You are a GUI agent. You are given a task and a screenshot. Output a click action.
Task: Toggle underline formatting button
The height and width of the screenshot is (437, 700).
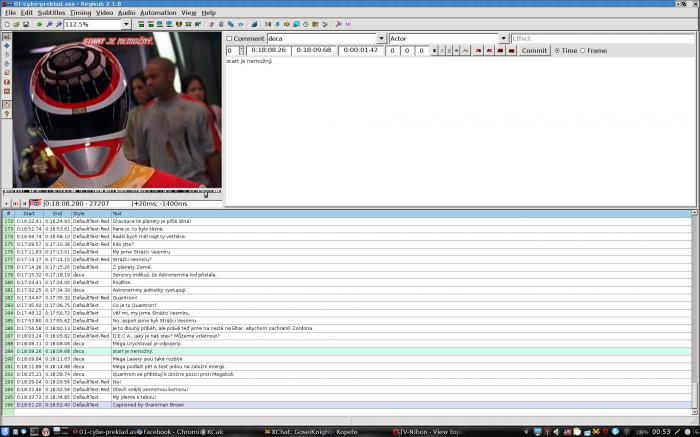(449, 51)
